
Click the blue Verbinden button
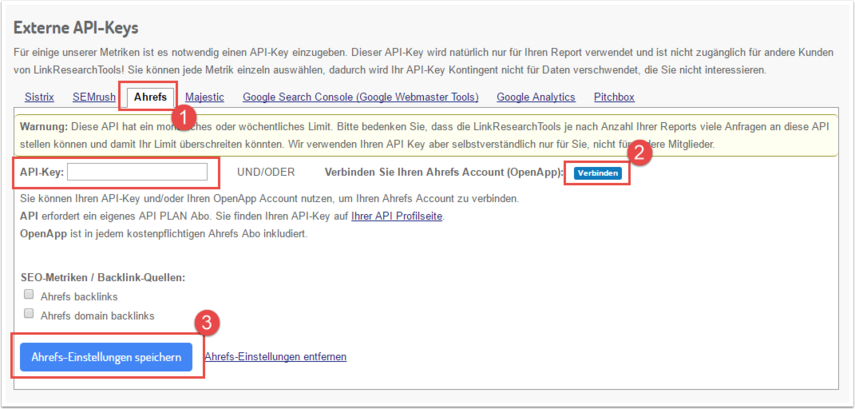pos(597,173)
